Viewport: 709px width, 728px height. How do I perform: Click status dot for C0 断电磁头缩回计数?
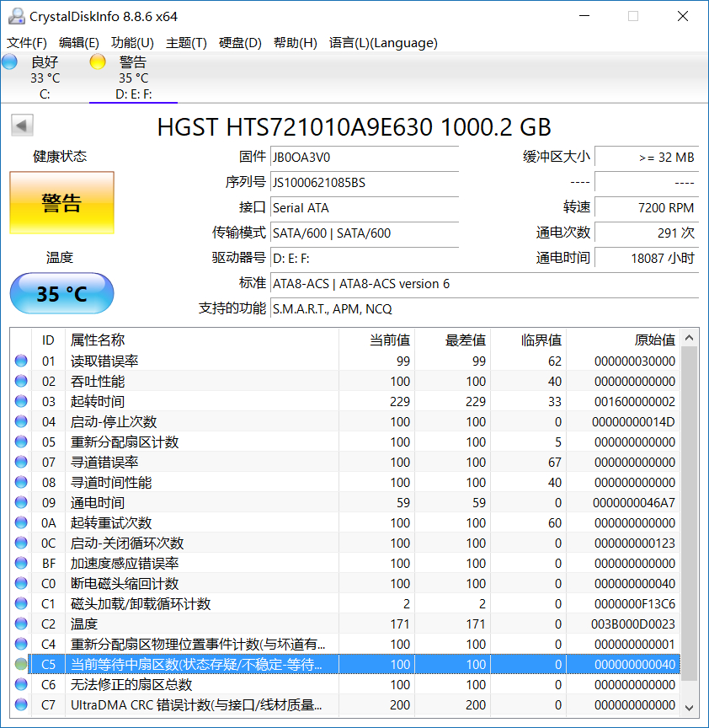(21, 583)
